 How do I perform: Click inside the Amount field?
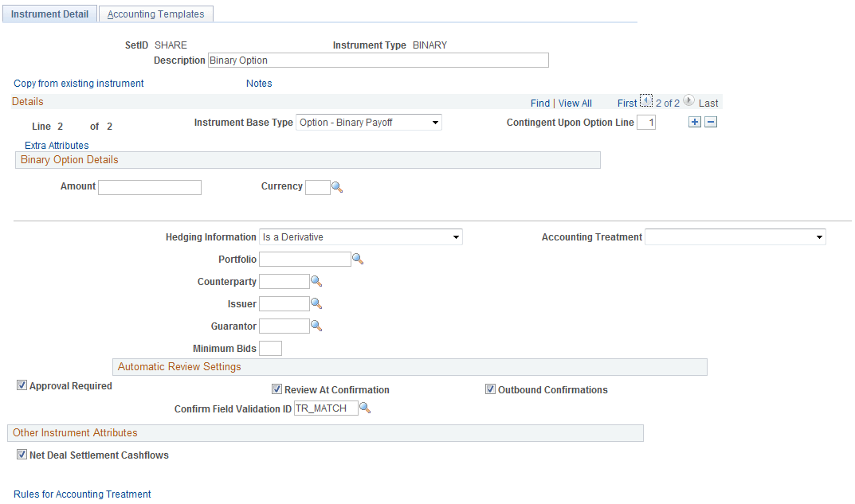149,187
